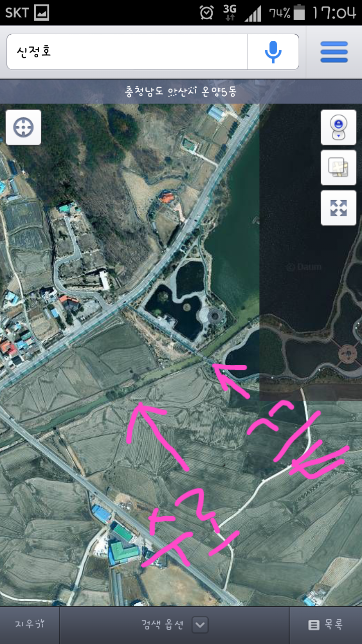Expand the 검색 옵션 dropdown arrow
This screenshot has width=362, height=644.
click(200, 625)
